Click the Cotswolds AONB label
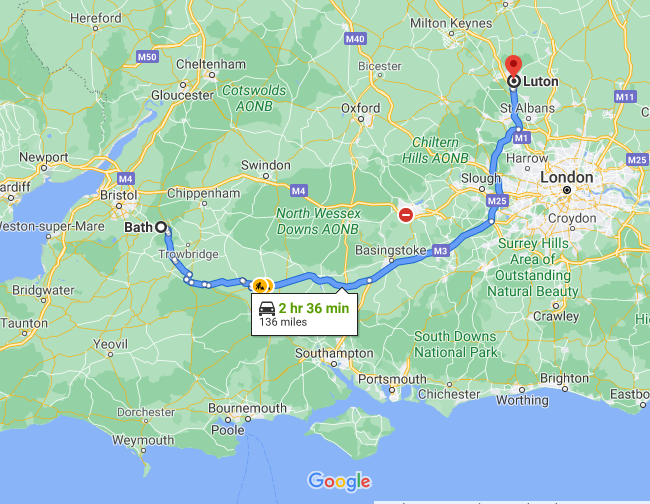650x504 pixels. pyautogui.click(x=254, y=98)
